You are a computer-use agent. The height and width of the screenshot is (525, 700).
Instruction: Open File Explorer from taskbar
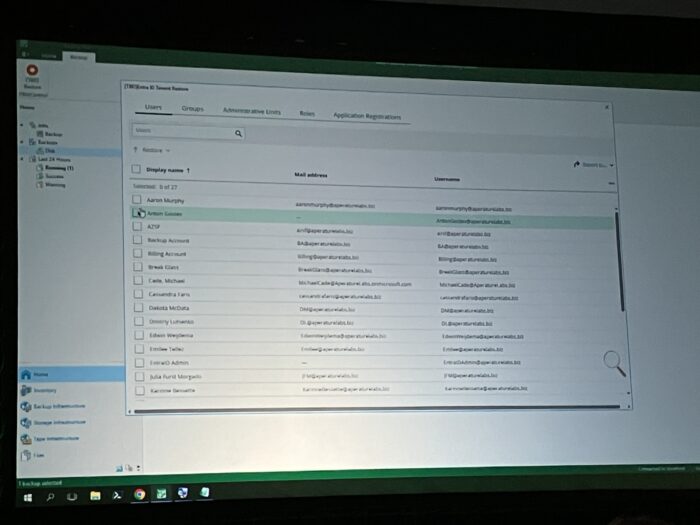coord(95,496)
